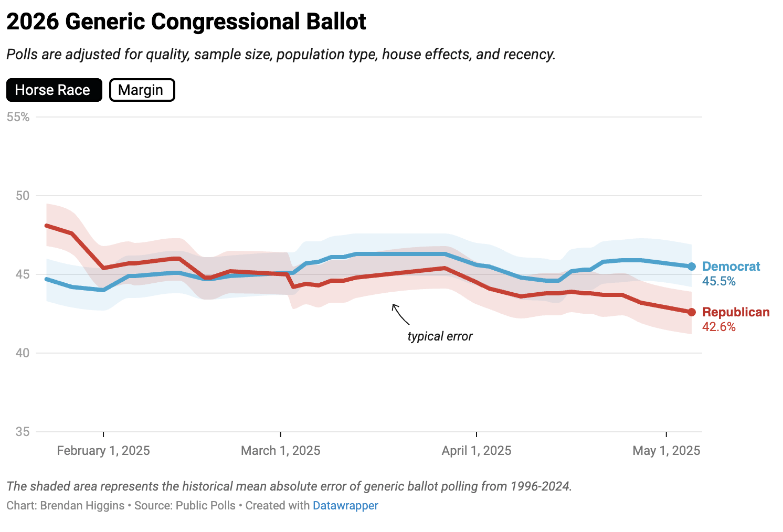The width and height of the screenshot is (783, 532).
Task: Click the chart title 2026 Generic Congressional Ballot
Action: (x=186, y=22)
